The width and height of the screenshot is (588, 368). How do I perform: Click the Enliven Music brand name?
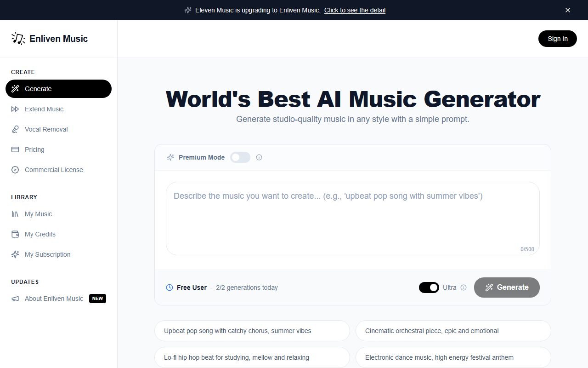point(59,39)
